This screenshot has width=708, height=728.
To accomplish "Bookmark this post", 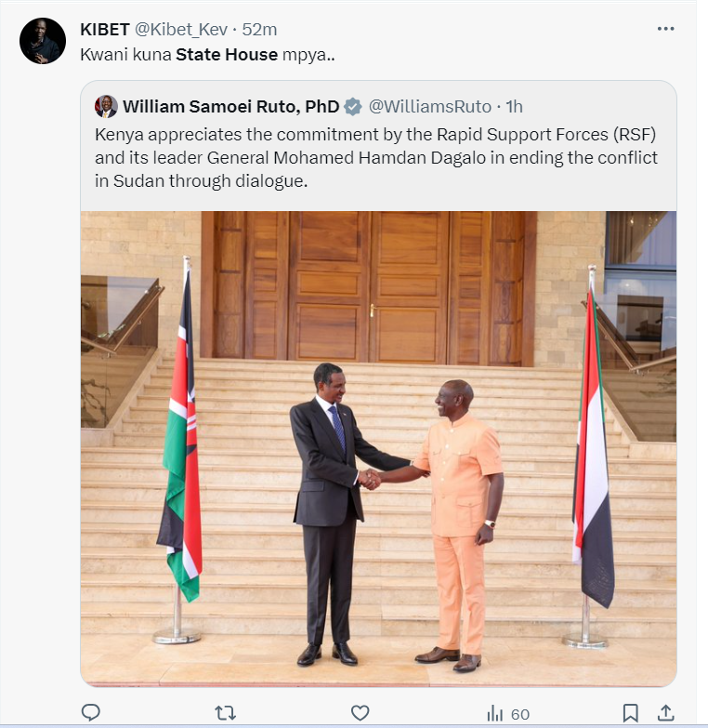I will (630, 713).
